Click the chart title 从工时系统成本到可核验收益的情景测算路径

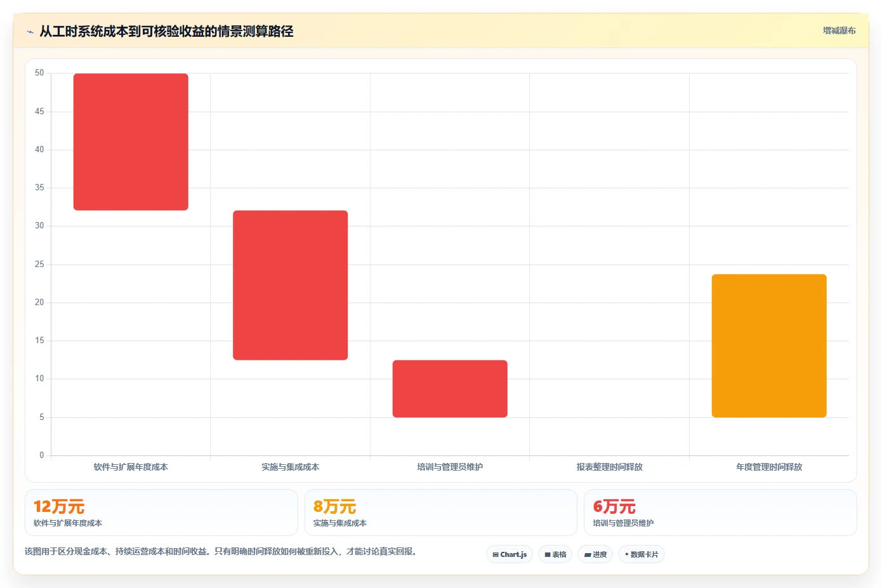[166, 31]
